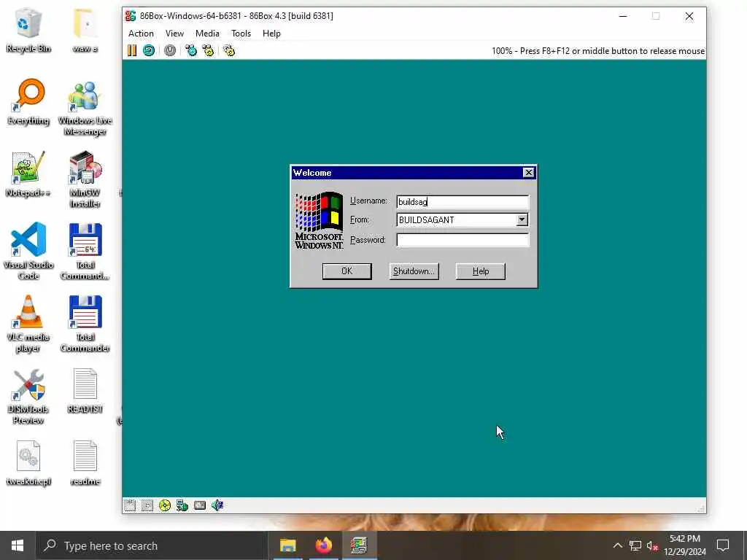The height and width of the screenshot is (560, 747).
Task: Select the VLC media player shortcut
Action: tap(28, 324)
